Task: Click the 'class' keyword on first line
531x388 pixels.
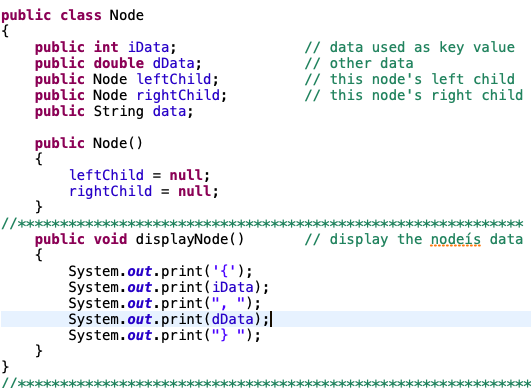Action: pyautogui.click(x=81, y=16)
